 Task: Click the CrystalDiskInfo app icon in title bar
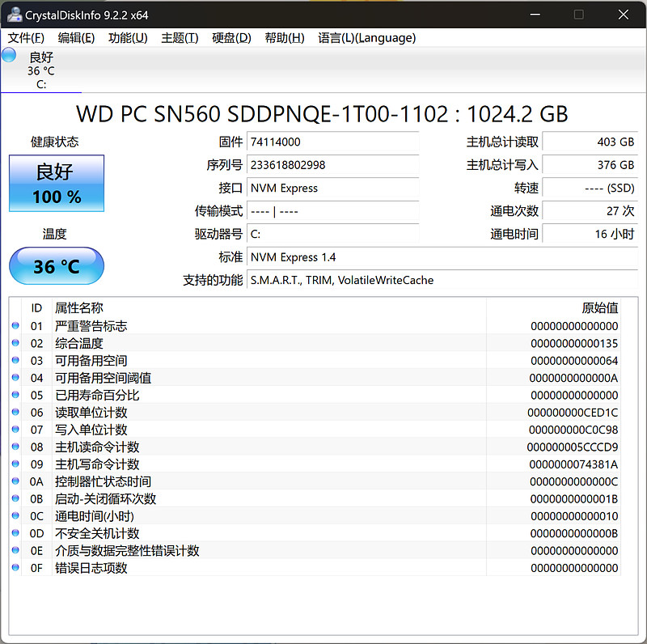(15, 15)
